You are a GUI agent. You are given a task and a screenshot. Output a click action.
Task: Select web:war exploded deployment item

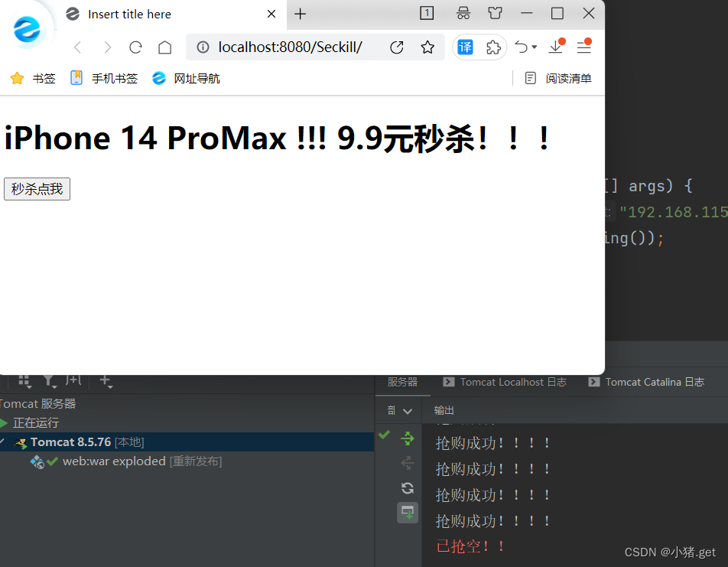pos(142,461)
